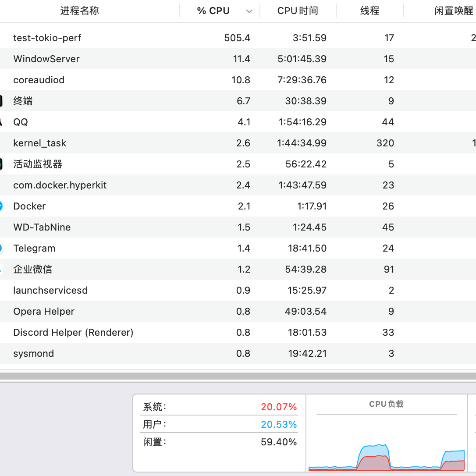Click the 闲置 percentage 59.40%
Viewport: 476px width, 476px height.
pos(279,442)
